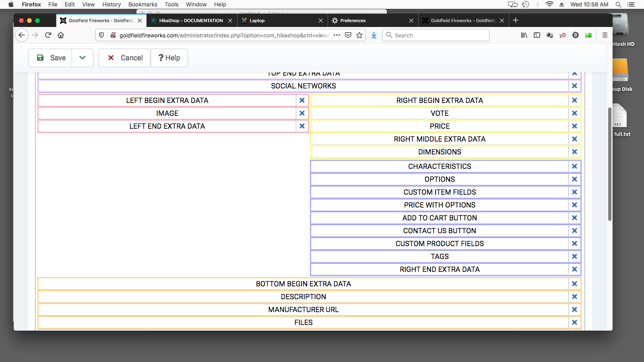Click the Save button
Image resolution: width=644 pixels, height=362 pixels.
(x=51, y=58)
